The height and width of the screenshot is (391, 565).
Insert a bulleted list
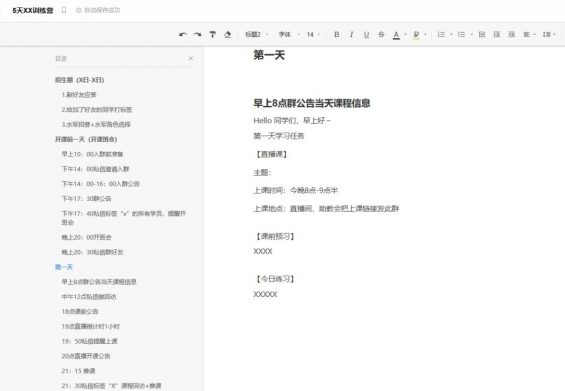(x=461, y=35)
